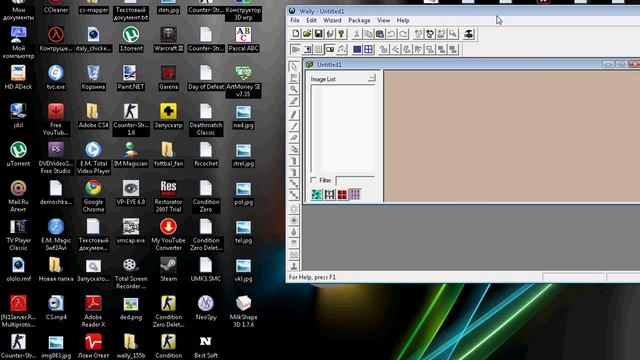Click the Cut scissors icon

pos(357,34)
